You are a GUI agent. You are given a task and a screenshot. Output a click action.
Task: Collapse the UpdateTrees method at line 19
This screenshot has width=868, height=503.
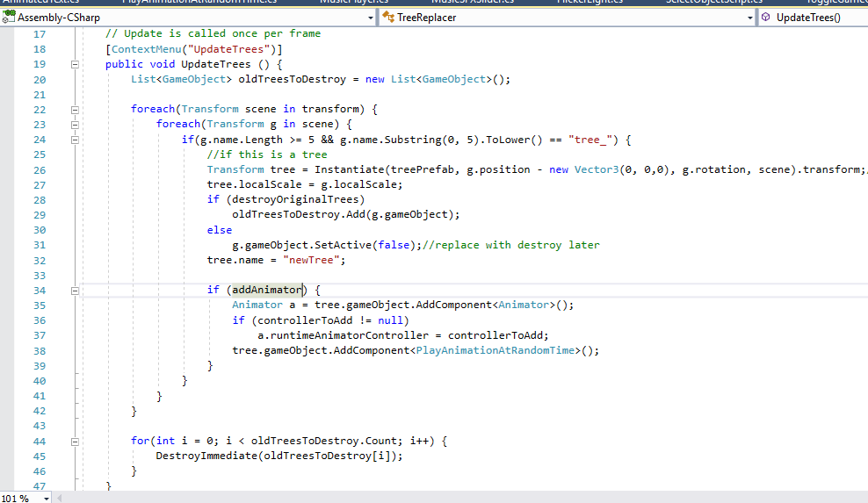[x=75, y=64]
